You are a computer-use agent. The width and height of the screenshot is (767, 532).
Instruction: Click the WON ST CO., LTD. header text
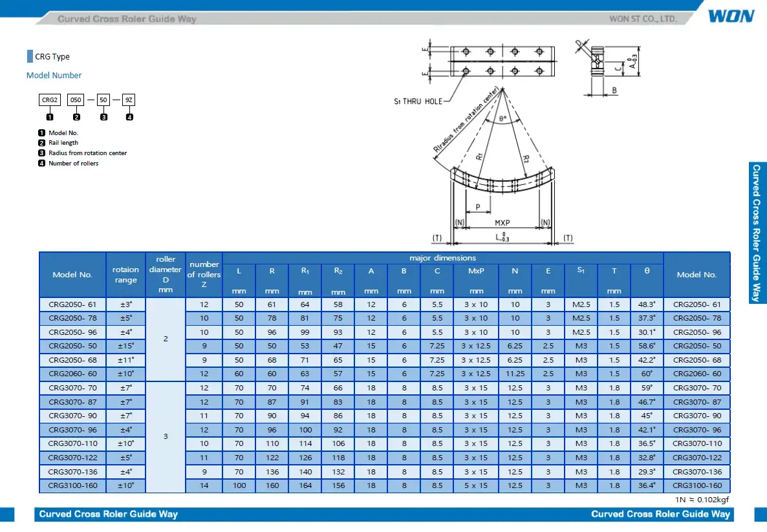[643, 19]
